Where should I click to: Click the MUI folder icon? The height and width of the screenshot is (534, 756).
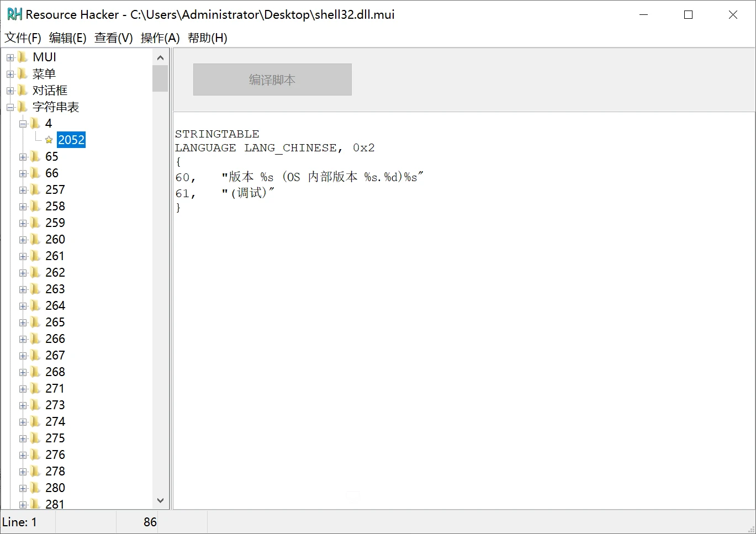(x=23, y=57)
